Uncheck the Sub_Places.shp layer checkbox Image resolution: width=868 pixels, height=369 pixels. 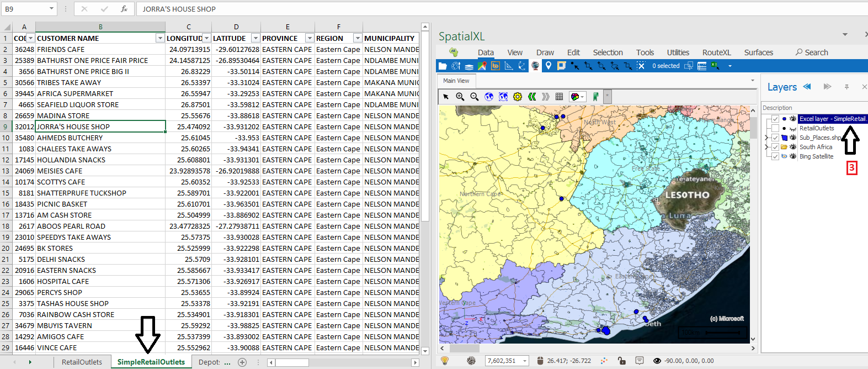point(775,138)
